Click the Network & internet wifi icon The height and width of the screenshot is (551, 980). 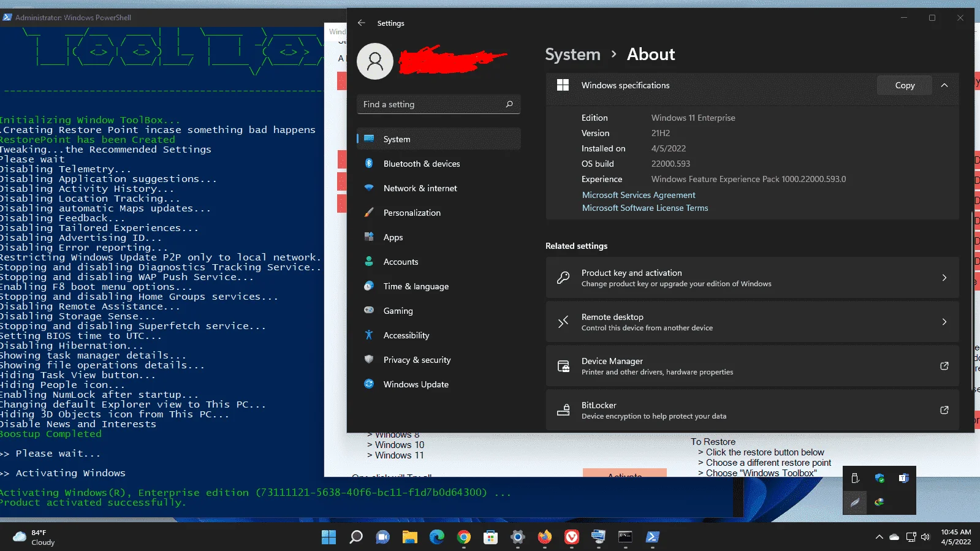369,188
